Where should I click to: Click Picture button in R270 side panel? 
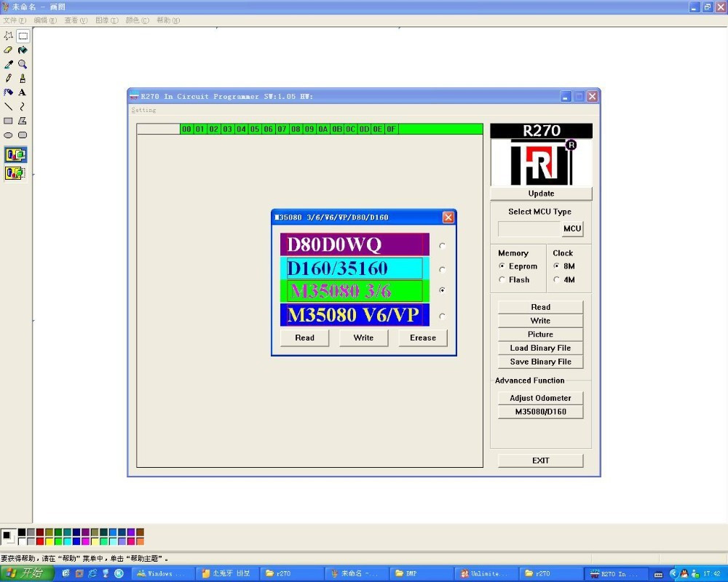click(540, 334)
